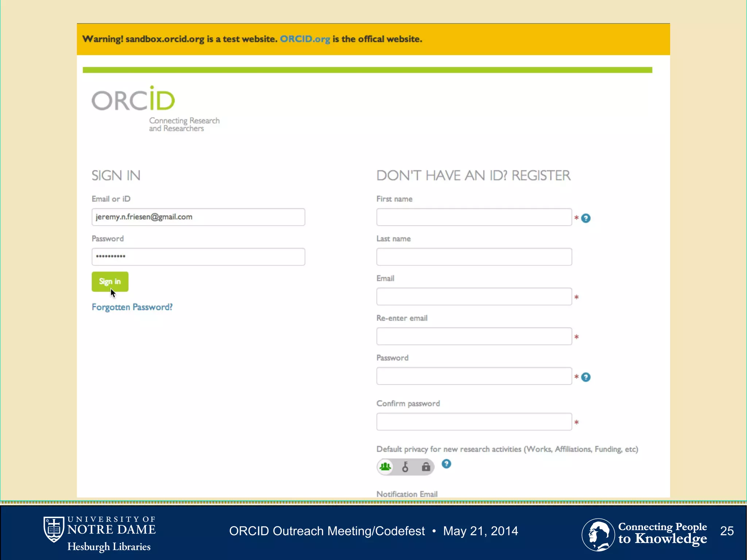Focus the sign-in Password field
The width and height of the screenshot is (747, 560).
pyautogui.click(x=198, y=257)
